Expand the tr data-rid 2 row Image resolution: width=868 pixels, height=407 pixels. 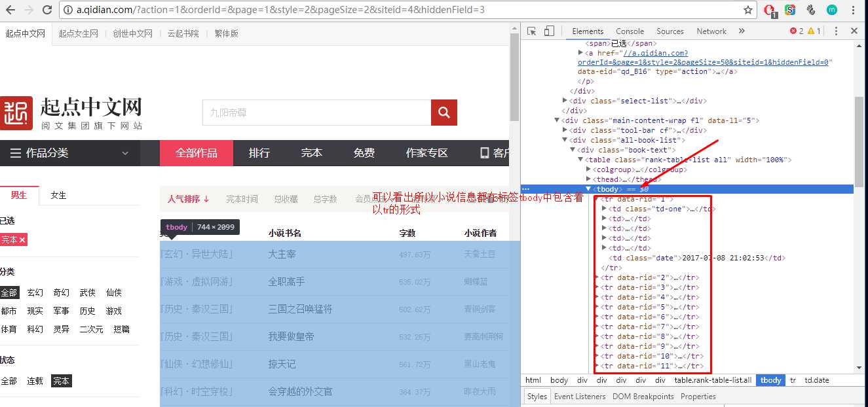596,277
